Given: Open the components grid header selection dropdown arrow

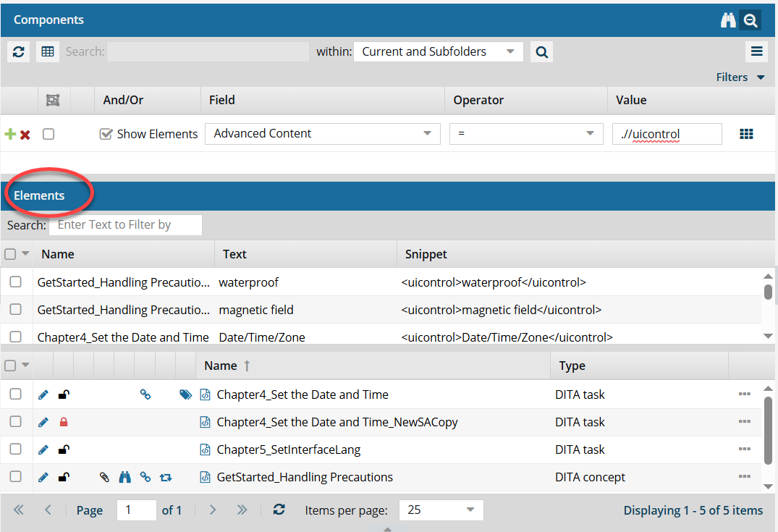Looking at the screenshot, I should pyautogui.click(x=25, y=366).
